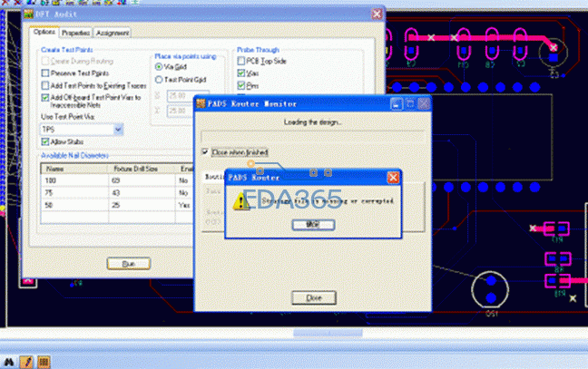
Task: Open the Properties tab in DFT Audit
Action: [x=75, y=33]
